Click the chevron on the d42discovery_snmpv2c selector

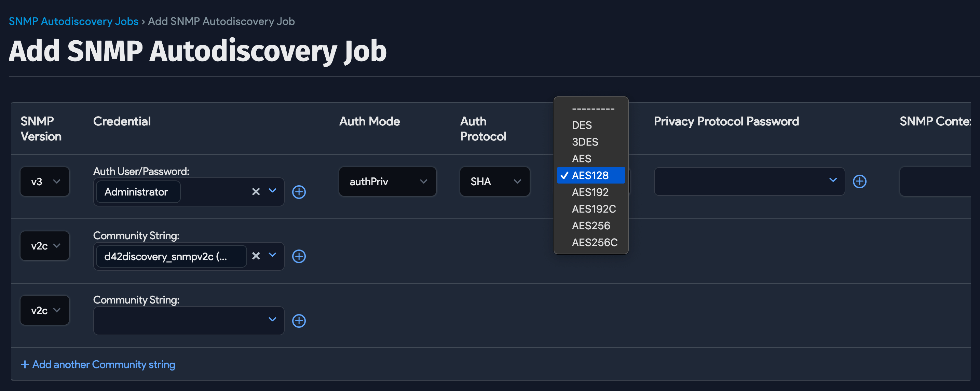[x=272, y=256]
